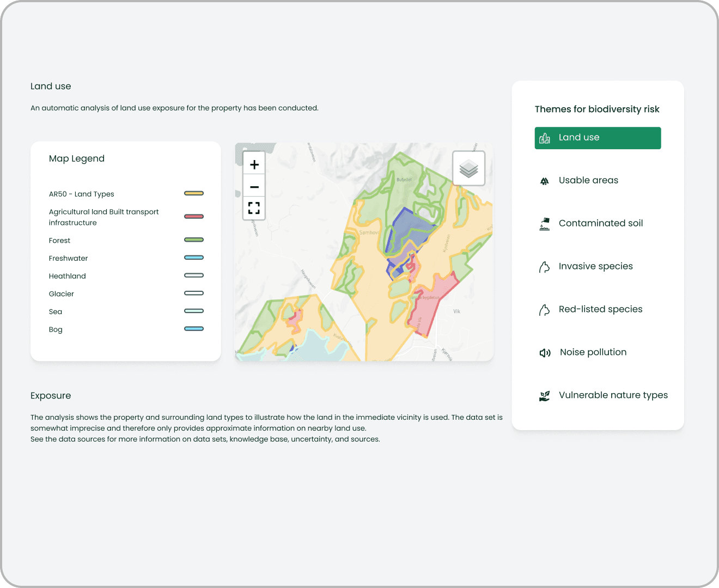This screenshot has width=719, height=588.
Task: Click the red Agricultural land legend swatch
Action: coord(194,217)
